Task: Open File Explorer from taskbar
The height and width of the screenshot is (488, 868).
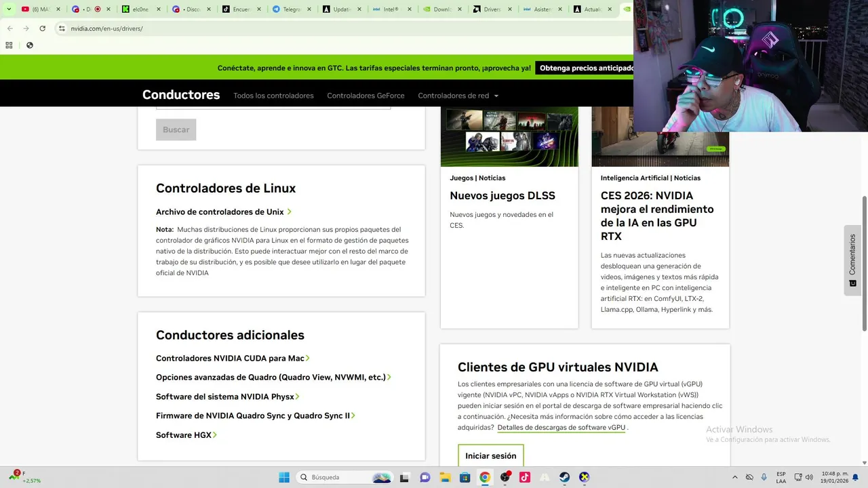Action: point(445,477)
